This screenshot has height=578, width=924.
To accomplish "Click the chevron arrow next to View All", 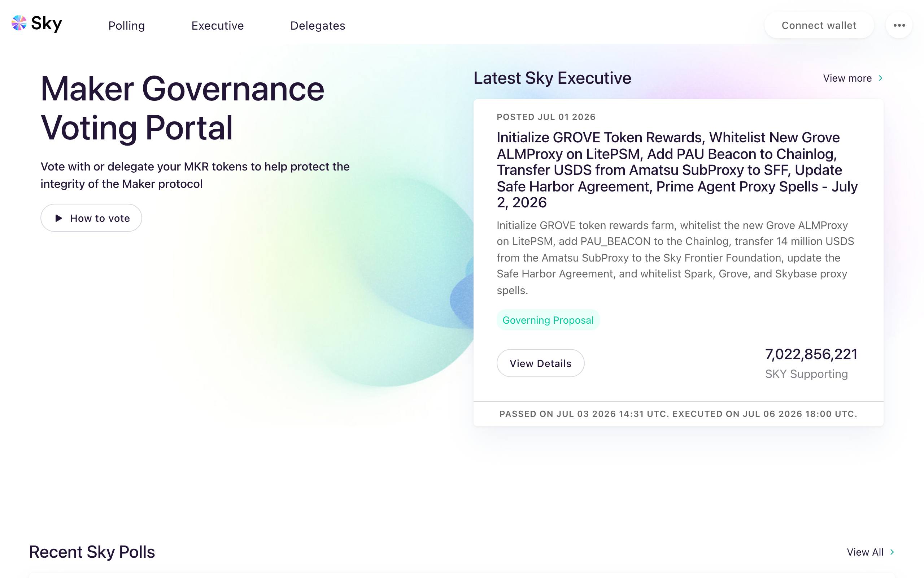I will [x=892, y=552].
